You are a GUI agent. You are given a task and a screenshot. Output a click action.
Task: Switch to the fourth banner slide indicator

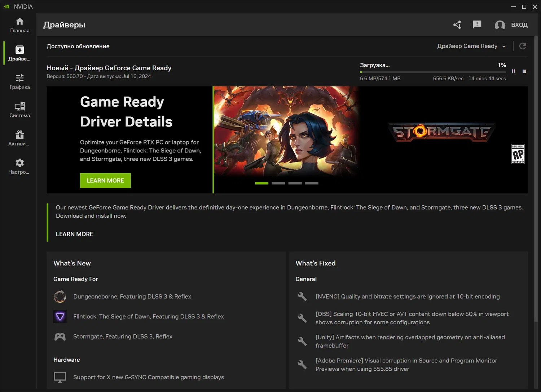tap(312, 183)
